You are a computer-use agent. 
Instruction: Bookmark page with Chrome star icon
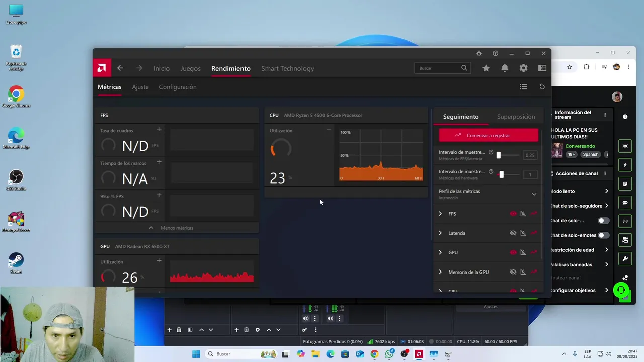(x=570, y=67)
